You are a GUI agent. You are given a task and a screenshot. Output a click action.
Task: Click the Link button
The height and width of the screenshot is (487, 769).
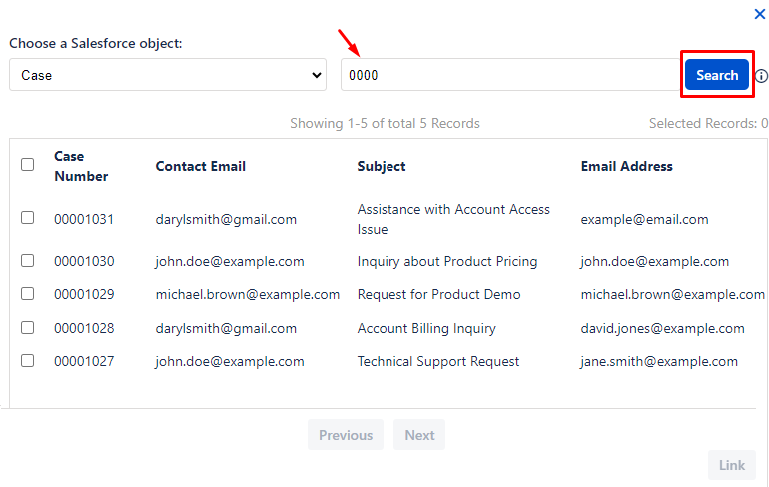(732, 465)
